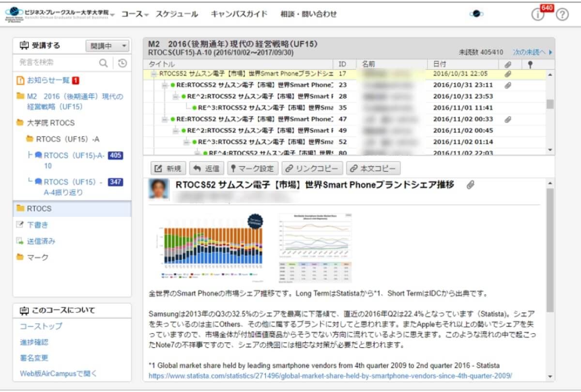Click the attachment column header clip icon
The width and height of the screenshot is (581, 392).
508,64
